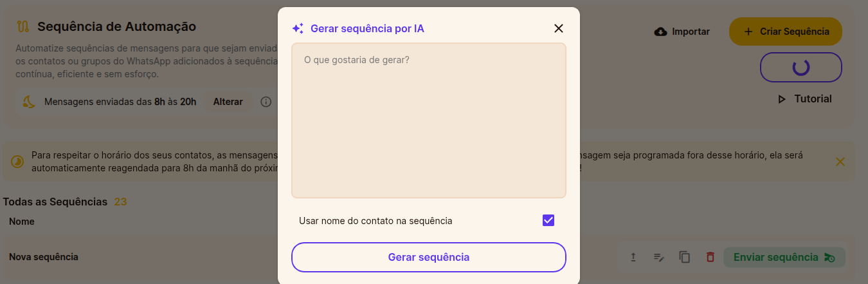
Task: Toggle the Usar nome do contato checkbox
Action: click(548, 220)
